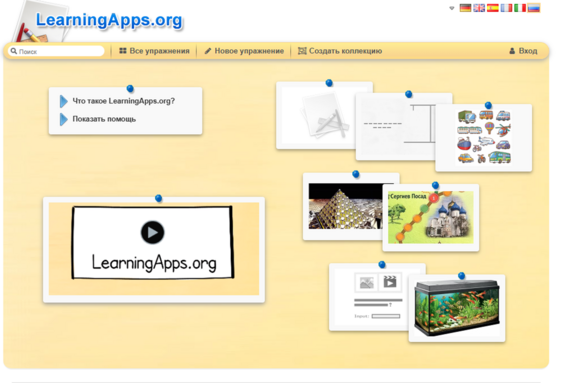
Task: Pick the Italian flag language icon
Action: 520,8
